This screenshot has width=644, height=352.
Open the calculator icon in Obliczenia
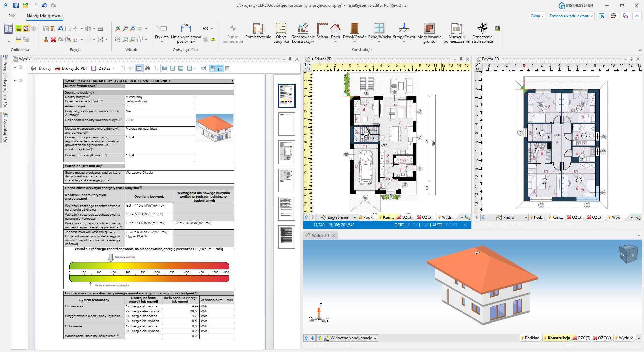point(8,29)
